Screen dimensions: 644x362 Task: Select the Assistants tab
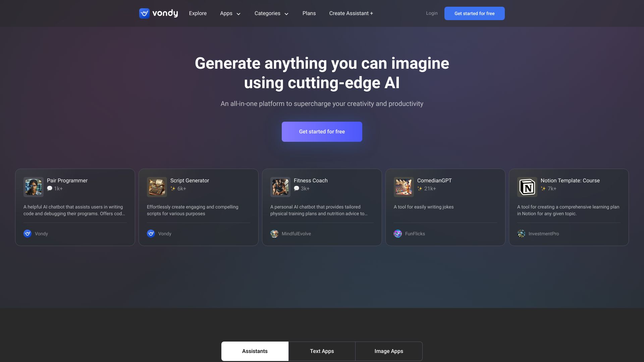coord(255,351)
